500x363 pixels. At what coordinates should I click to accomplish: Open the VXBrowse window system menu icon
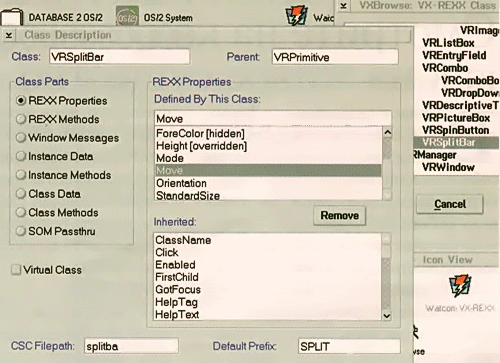point(344,6)
